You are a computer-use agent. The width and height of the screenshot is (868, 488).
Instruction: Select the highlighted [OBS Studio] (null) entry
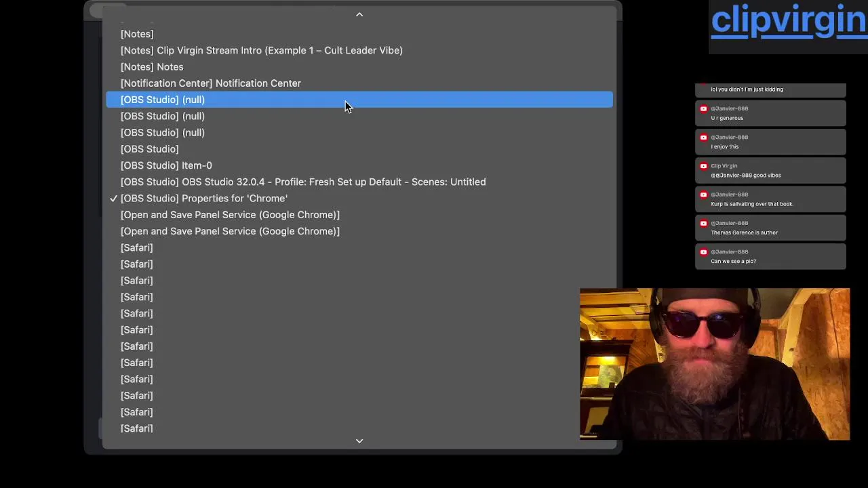359,100
